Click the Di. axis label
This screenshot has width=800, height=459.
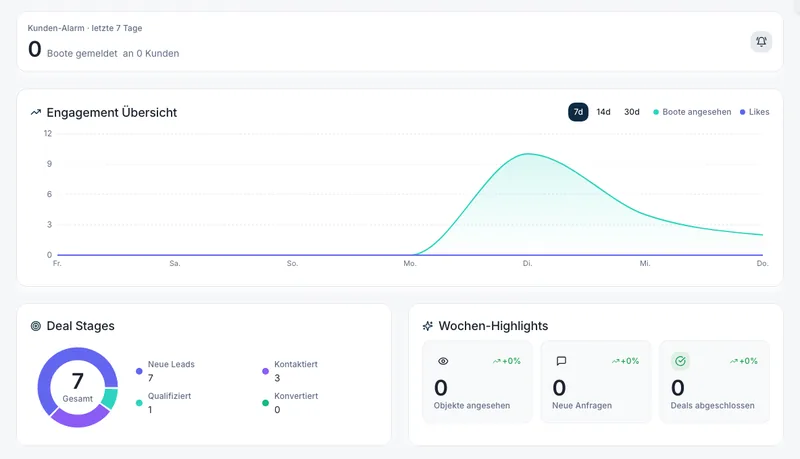pos(528,264)
